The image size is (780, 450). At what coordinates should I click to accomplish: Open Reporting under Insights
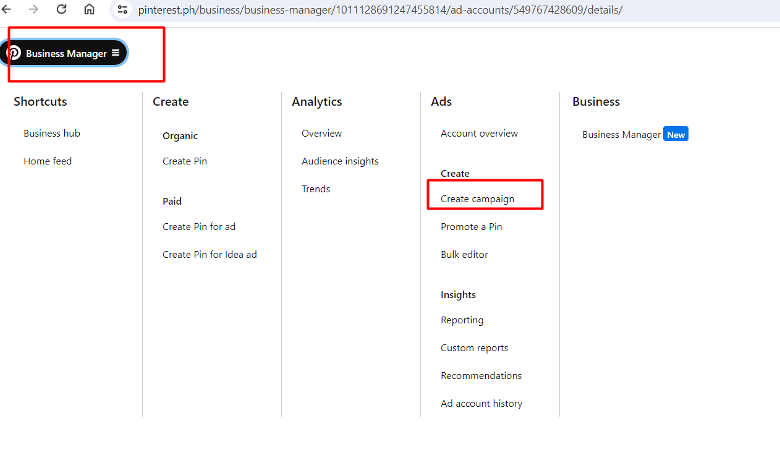[x=462, y=320]
